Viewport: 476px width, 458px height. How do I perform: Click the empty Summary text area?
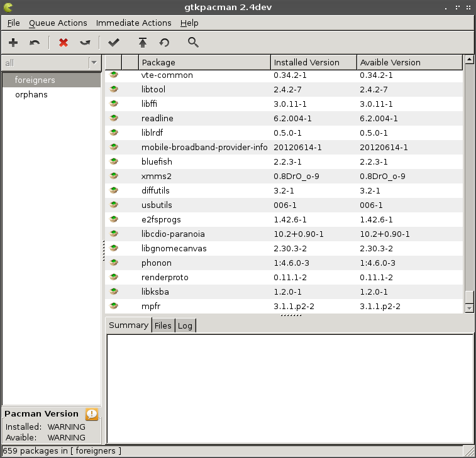[x=291, y=388]
